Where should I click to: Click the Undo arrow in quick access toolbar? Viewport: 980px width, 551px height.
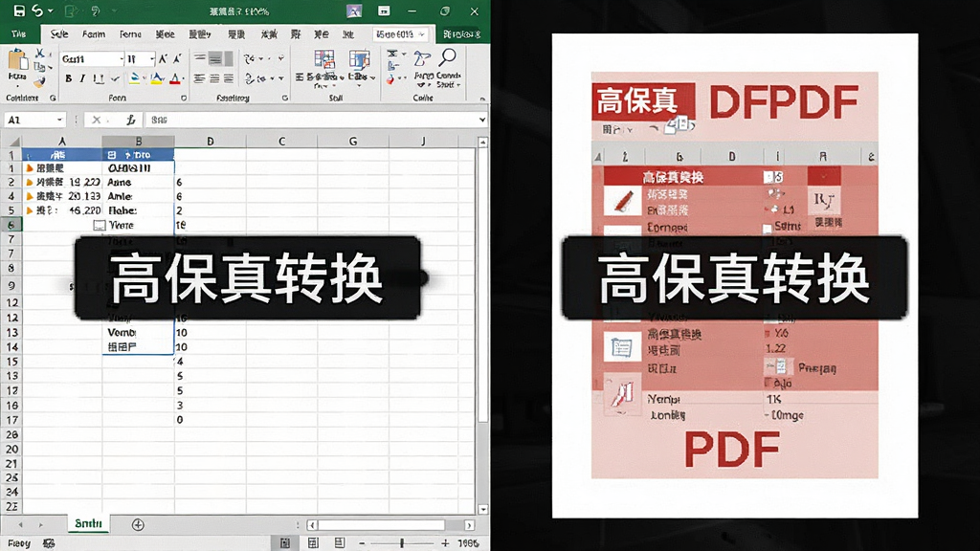37,11
